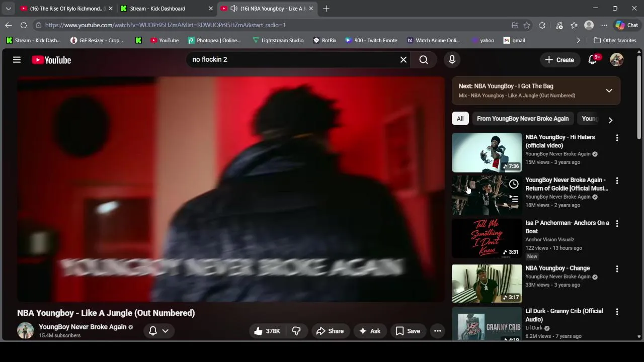644x362 pixels.
Task: Open the browser profile icon
Action: [589, 25]
